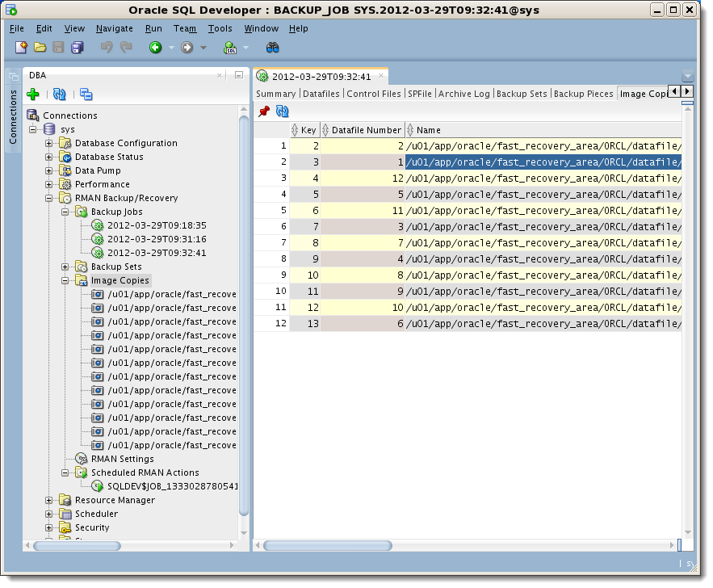The height and width of the screenshot is (588, 713).
Task: Expand the Backup Sets tree node
Action: pos(65,267)
